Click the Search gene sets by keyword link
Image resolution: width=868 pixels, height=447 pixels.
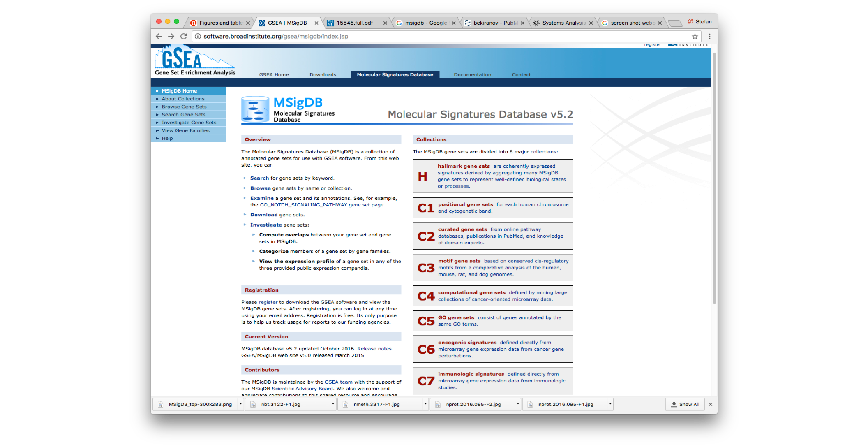tap(259, 178)
